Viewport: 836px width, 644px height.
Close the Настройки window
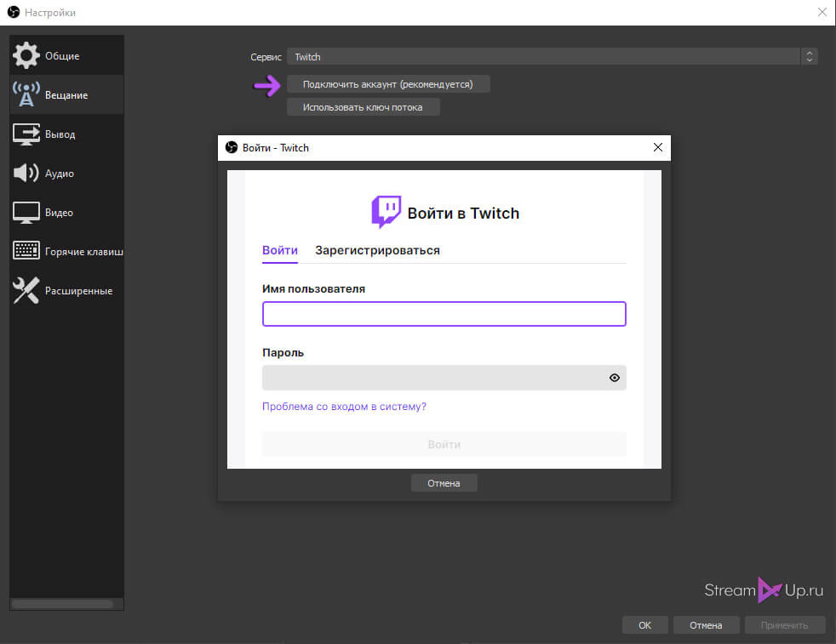[822, 12]
